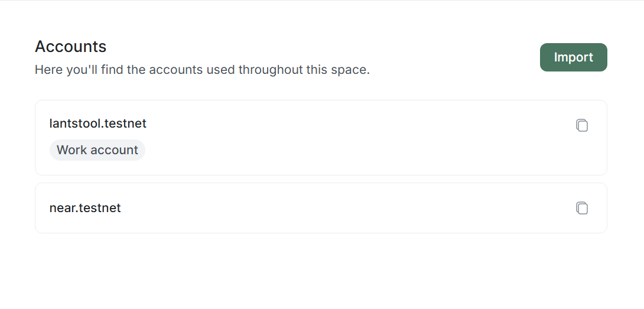
Task: Select the lantstool.testnet account name text
Action: (98, 123)
